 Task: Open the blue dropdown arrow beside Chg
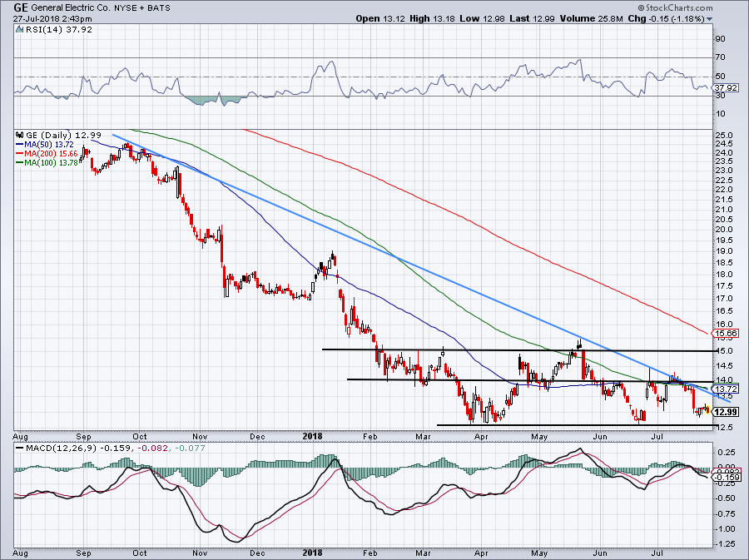coord(709,19)
